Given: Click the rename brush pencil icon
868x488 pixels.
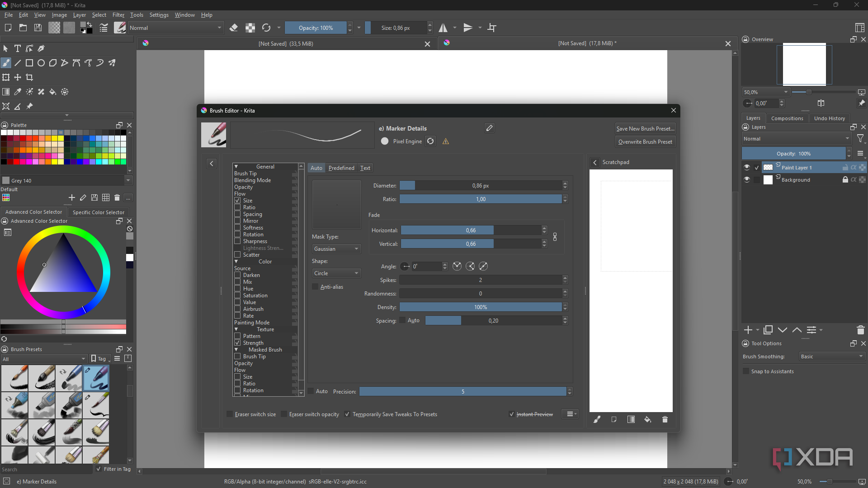Looking at the screenshot, I should pos(489,128).
